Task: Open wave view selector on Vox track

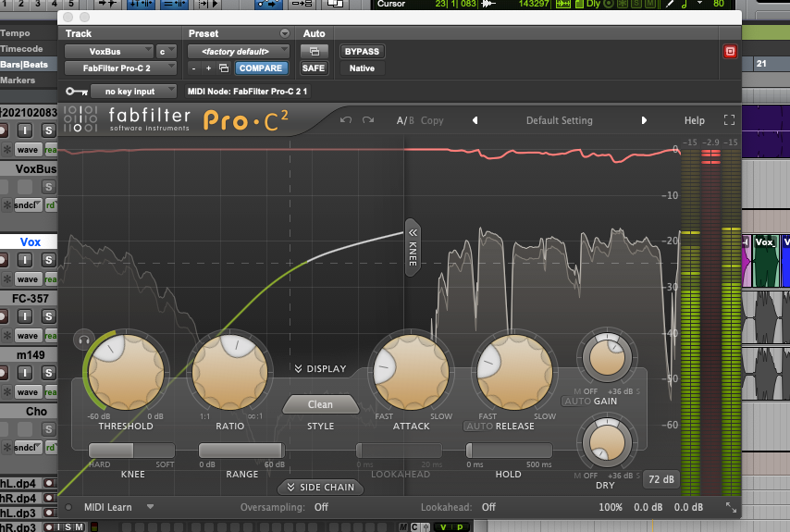Action: 27,279
